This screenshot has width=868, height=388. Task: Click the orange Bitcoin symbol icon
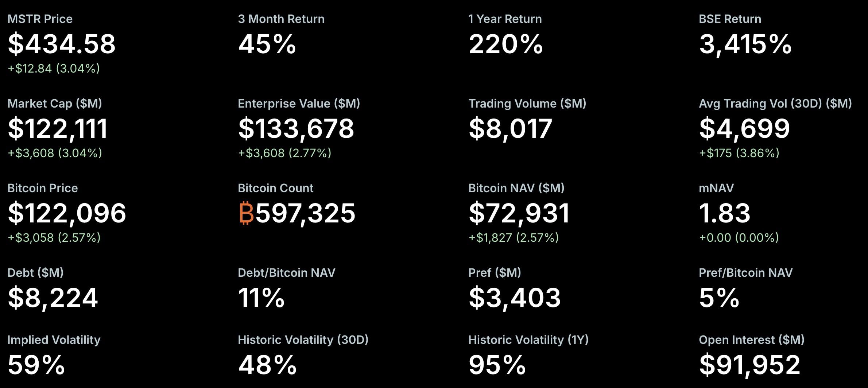tap(246, 213)
